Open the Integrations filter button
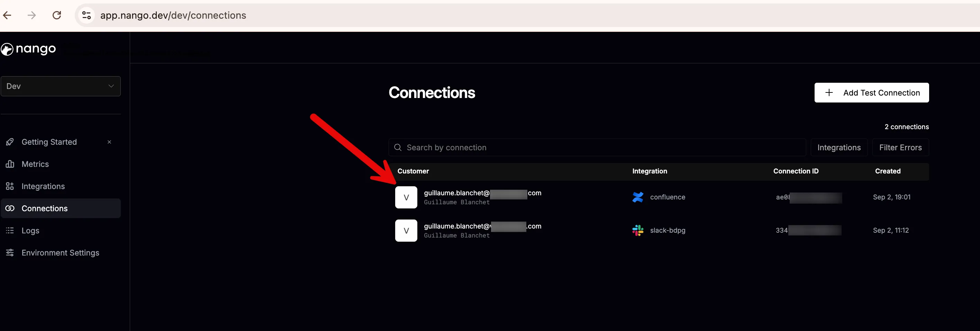This screenshot has width=980, height=331. pyautogui.click(x=839, y=147)
